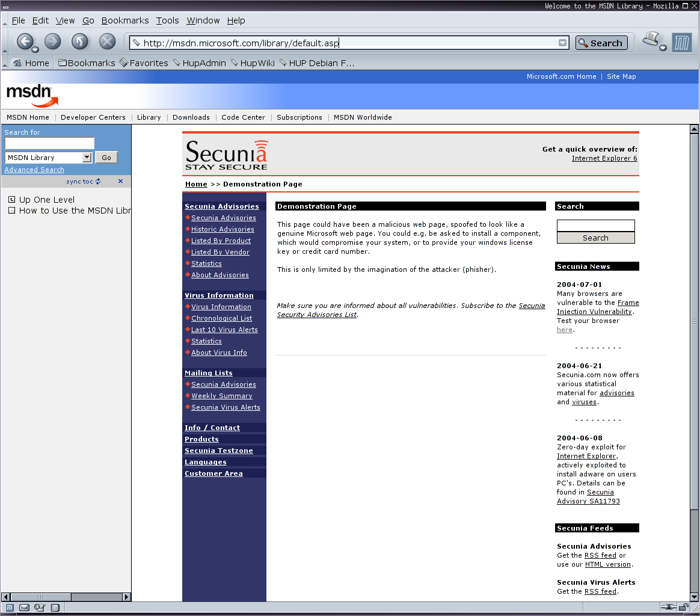This screenshot has width=700, height=616.
Task: Open Navigator from the status bar component icon
Action: click(x=10, y=608)
